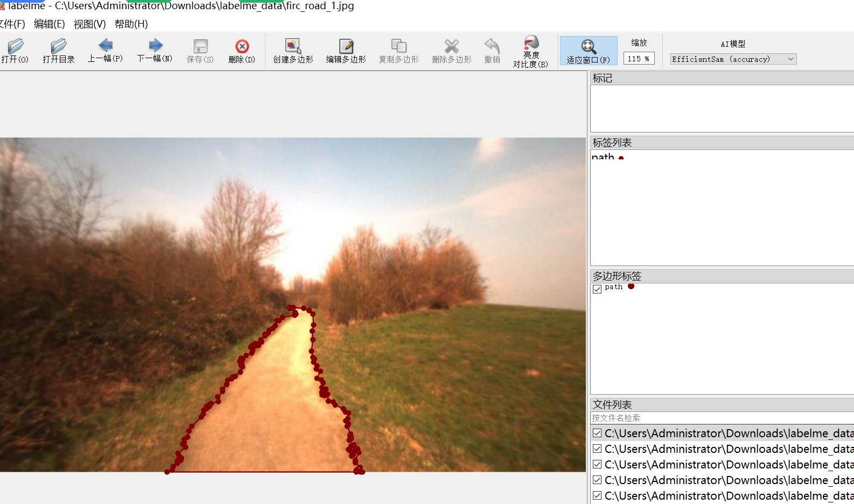Toggle the second file list checkbox
This screenshot has height=504, width=854.
tap(597, 449)
